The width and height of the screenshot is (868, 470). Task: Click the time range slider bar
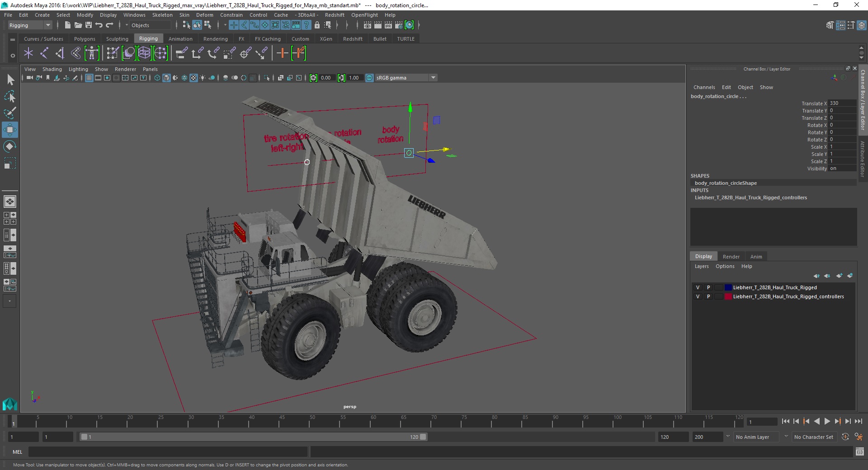point(253,437)
